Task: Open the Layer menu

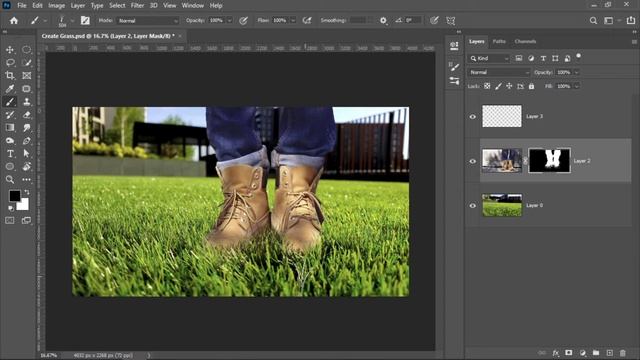Action: point(78,5)
